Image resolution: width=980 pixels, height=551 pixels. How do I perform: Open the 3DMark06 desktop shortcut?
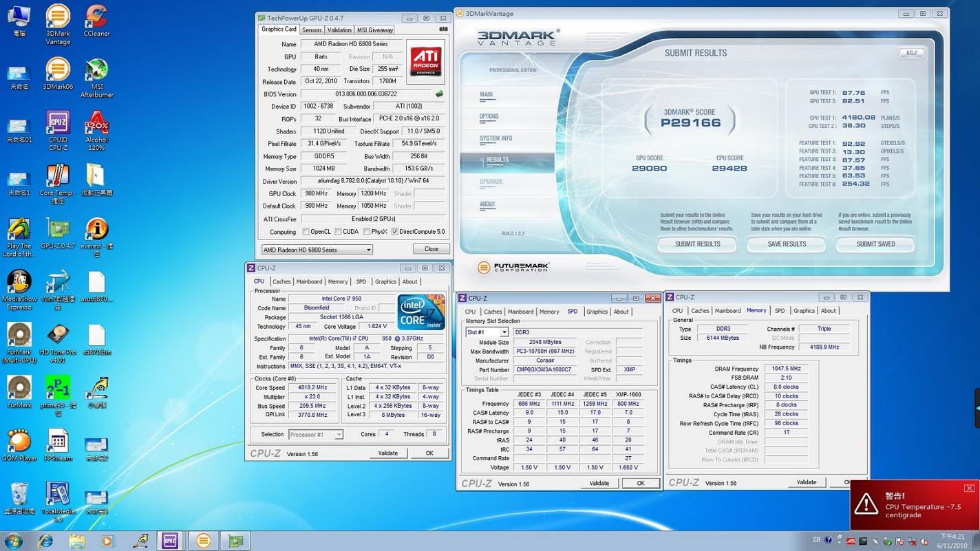[58, 74]
